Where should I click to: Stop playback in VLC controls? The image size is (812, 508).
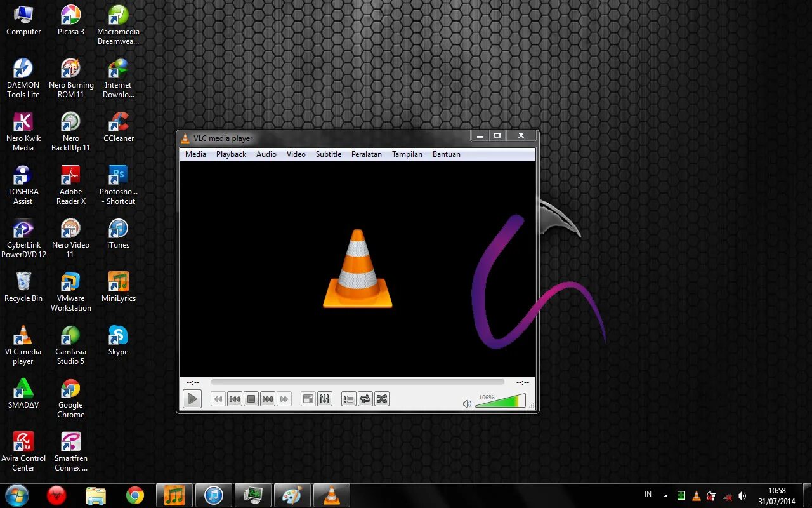point(251,399)
